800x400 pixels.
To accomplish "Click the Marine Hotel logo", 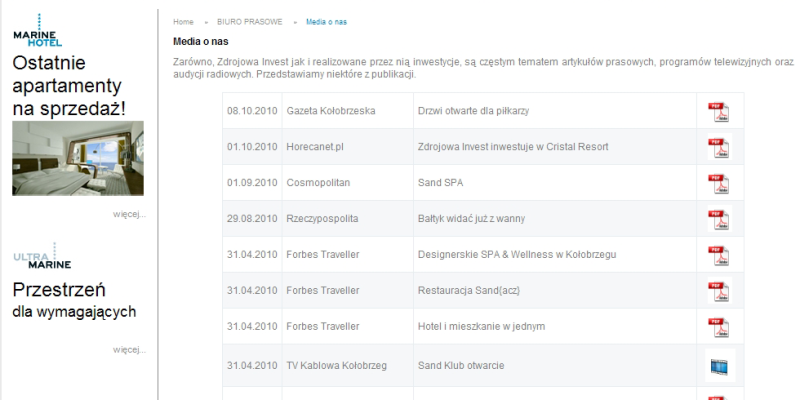I will (39, 32).
